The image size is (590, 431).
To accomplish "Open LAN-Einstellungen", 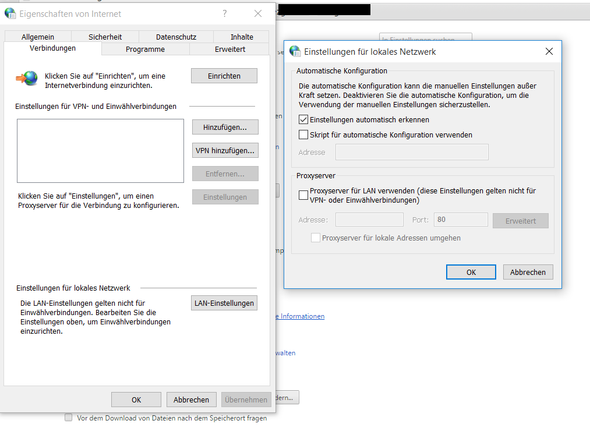I will pos(224,303).
